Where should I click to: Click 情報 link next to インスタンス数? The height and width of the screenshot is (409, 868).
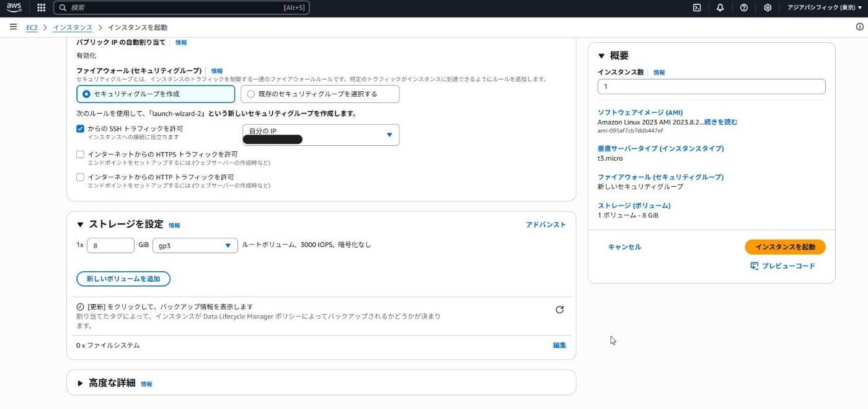659,73
